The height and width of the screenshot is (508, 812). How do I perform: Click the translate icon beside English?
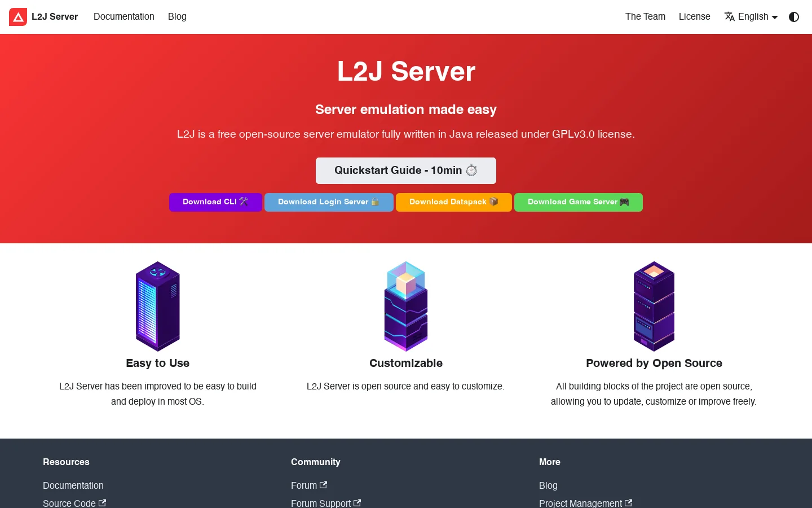(x=730, y=17)
